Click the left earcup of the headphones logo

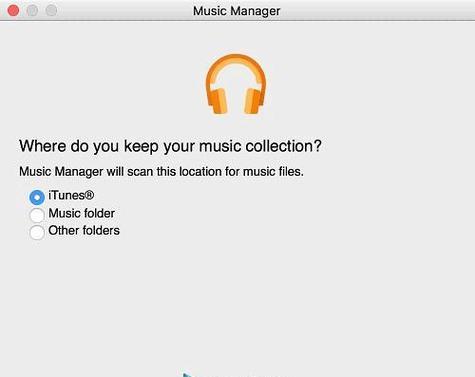(x=218, y=101)
